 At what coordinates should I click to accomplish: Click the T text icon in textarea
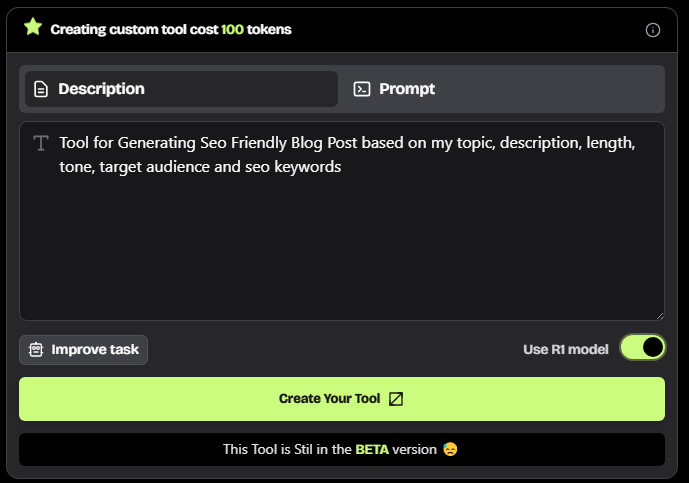pyautogui.click(x=41, y=143)
